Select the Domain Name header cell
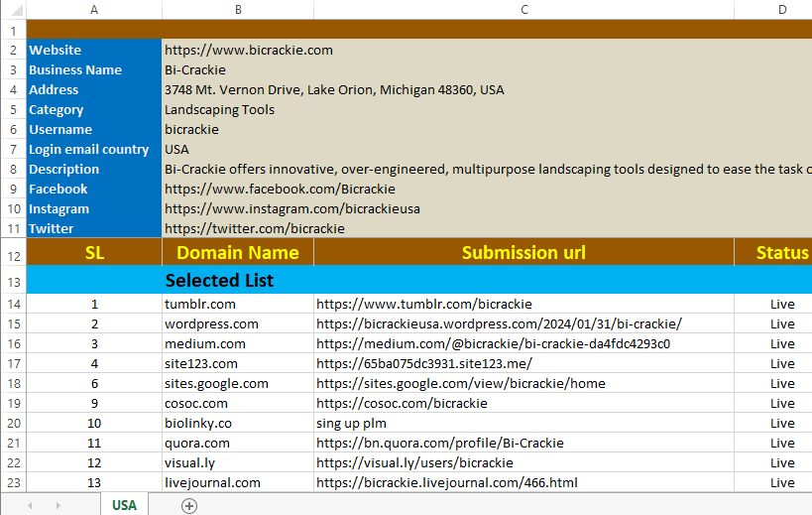 (x=238, y=253)
